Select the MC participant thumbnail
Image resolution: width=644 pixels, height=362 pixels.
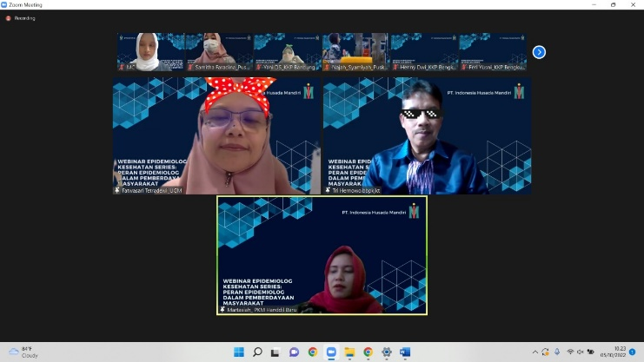click(x=150, y=52)
